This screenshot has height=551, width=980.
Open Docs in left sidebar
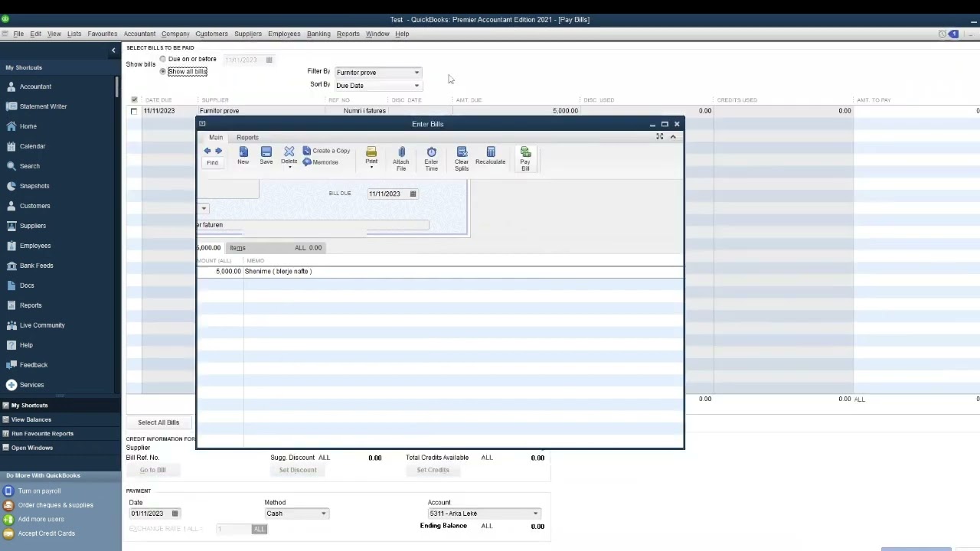[27, 285]
